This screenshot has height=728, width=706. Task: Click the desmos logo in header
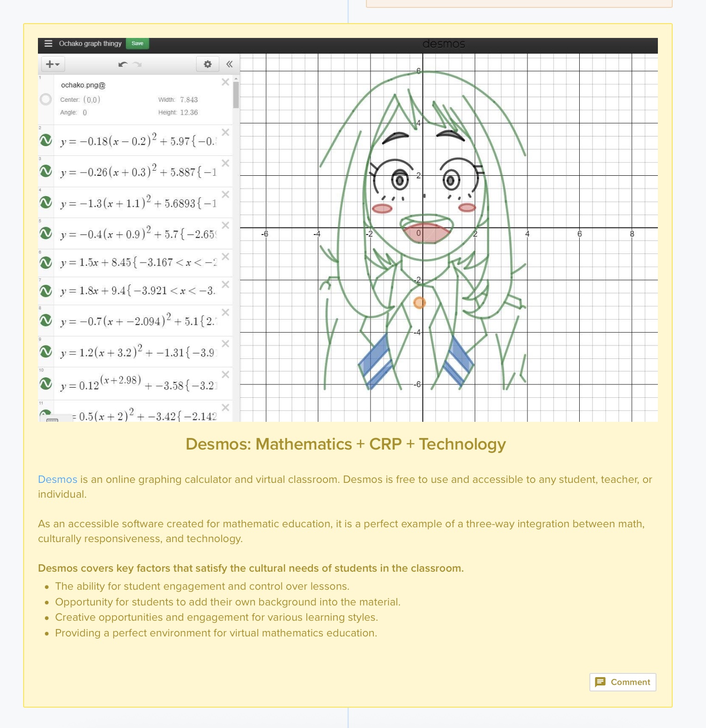point(444,44)
